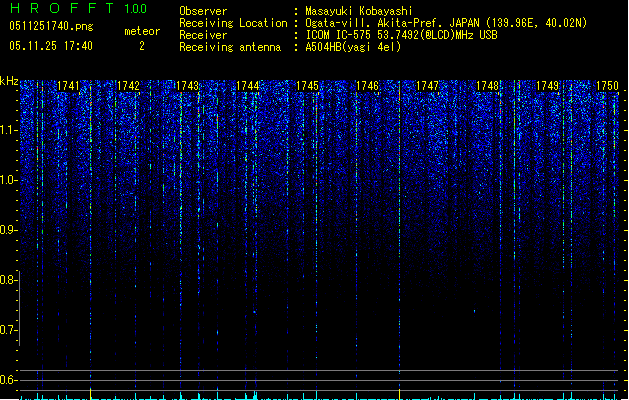Click the 1744 time marker

click(x=248, y=86)
